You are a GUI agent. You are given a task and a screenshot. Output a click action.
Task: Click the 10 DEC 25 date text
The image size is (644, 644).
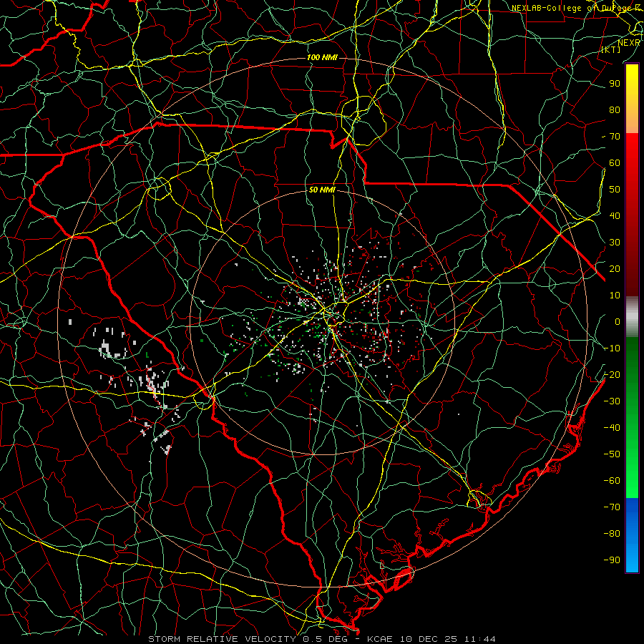click(x=429, y=639)
